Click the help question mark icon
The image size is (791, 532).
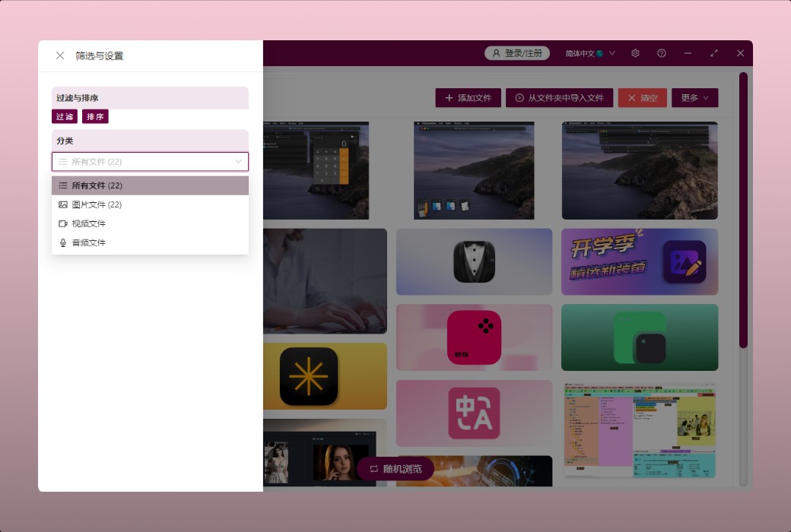(x=662, y=53)
